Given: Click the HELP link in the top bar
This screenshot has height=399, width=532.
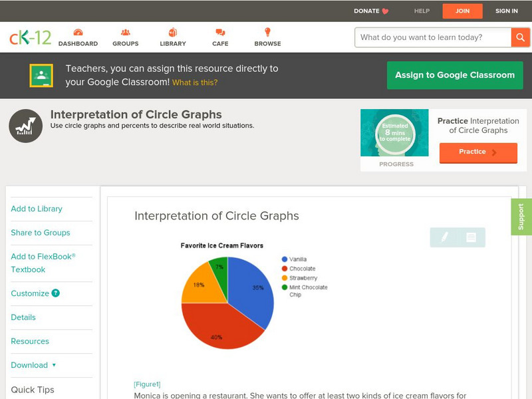Looking at the screenshot, I should coord(422,11).
